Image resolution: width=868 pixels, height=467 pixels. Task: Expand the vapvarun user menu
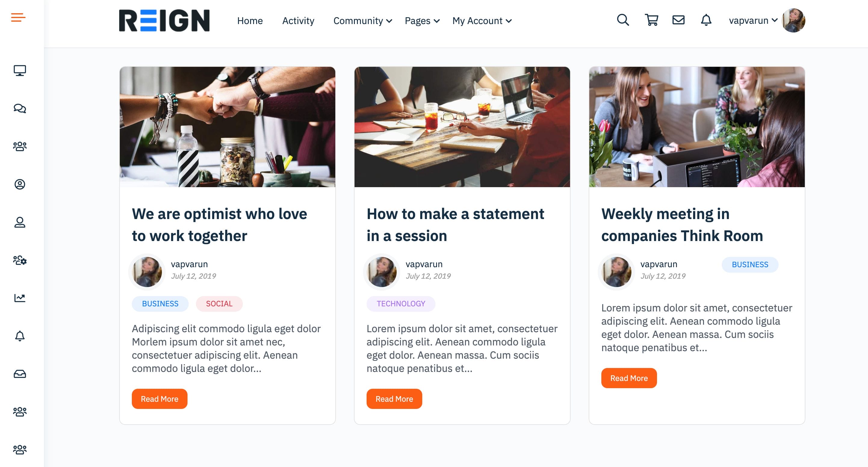[753, 20]
